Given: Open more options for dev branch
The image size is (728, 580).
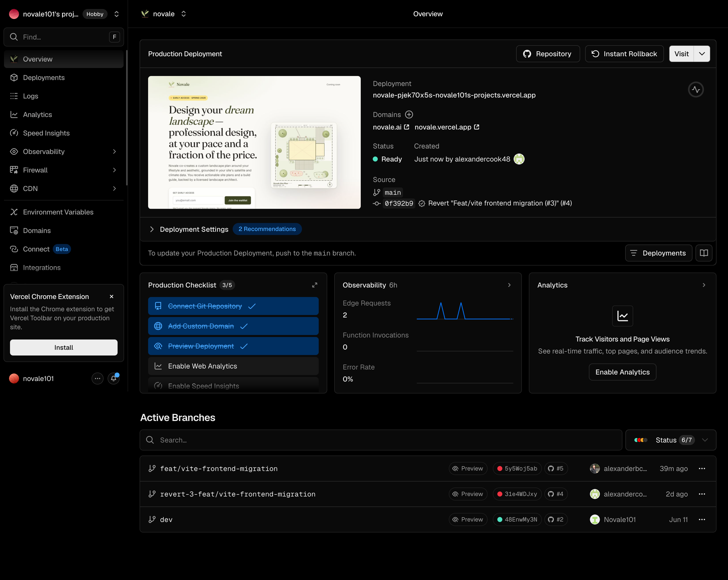Looking at the screenshot, I should [x=702, y=519].
